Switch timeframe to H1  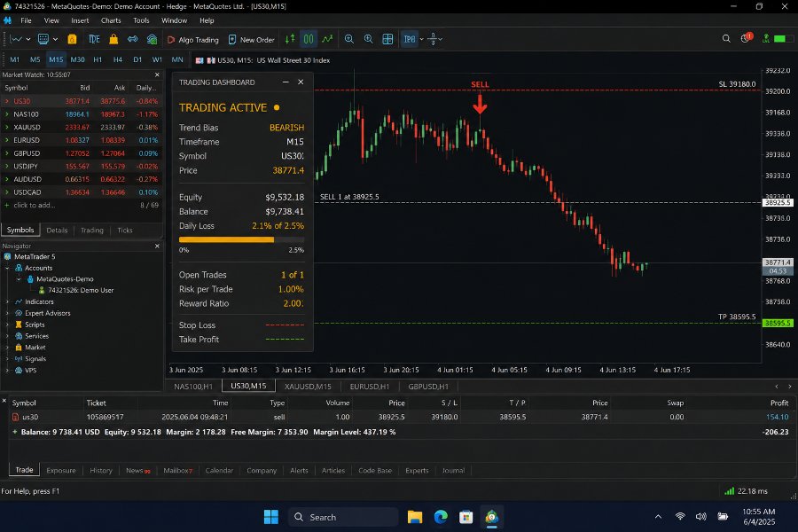point(98,59)
